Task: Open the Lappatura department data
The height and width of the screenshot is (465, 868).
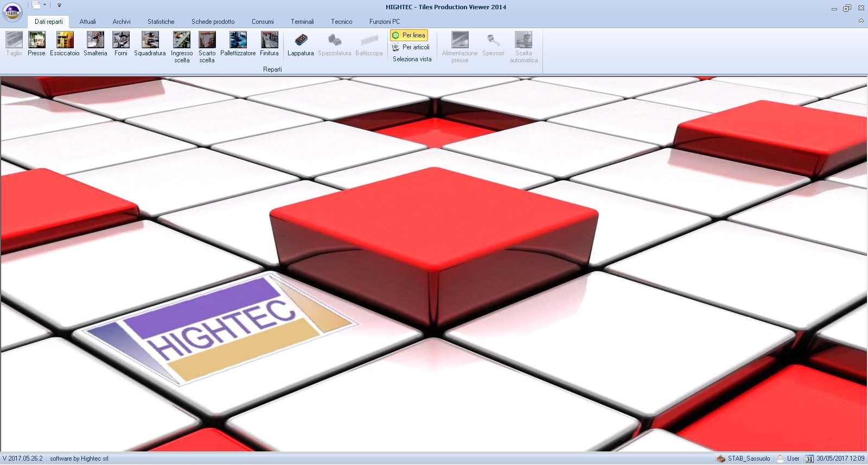Action: click(301, 44)
